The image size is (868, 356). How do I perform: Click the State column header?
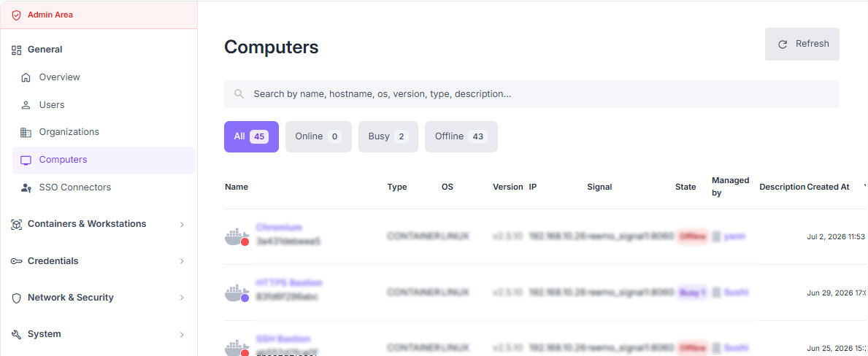685,187
